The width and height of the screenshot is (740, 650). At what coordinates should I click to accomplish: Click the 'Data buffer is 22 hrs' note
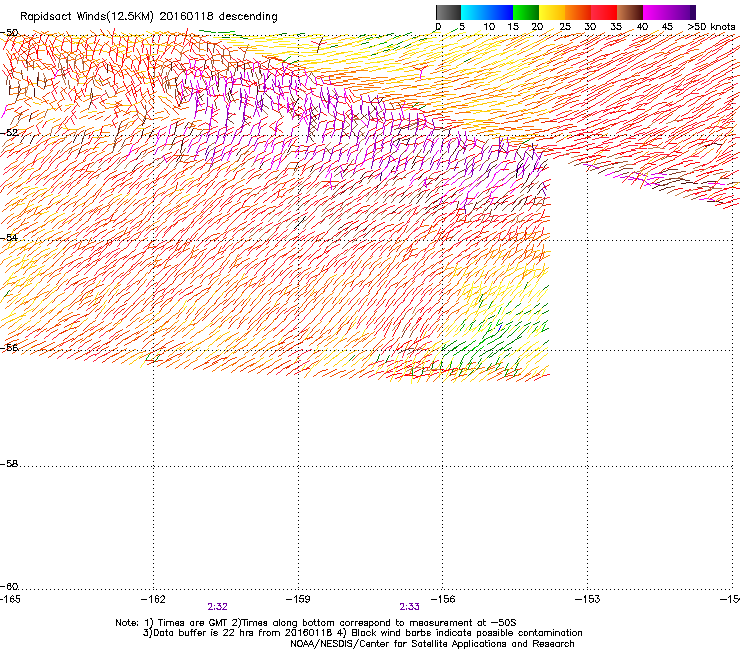coord(362,633)
